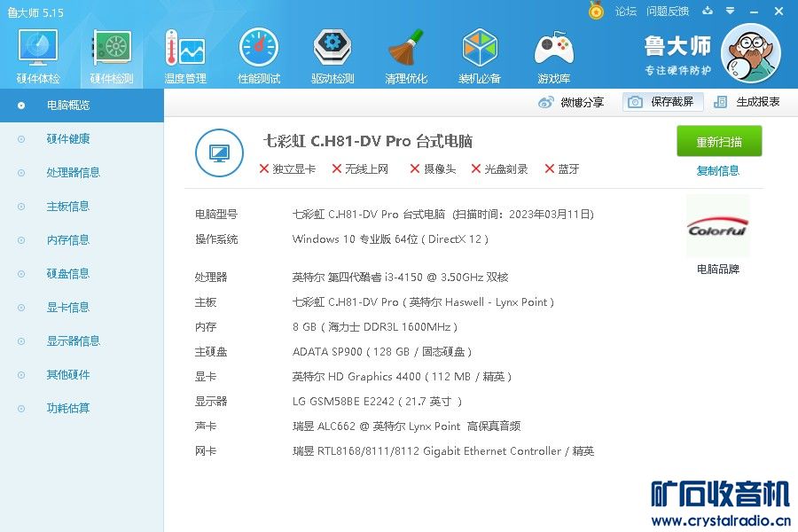Image resolution: width=798 pixels, height=532 pixels.
Task: Select 其他硬件 in sidebar
Action: coord(68,375)
